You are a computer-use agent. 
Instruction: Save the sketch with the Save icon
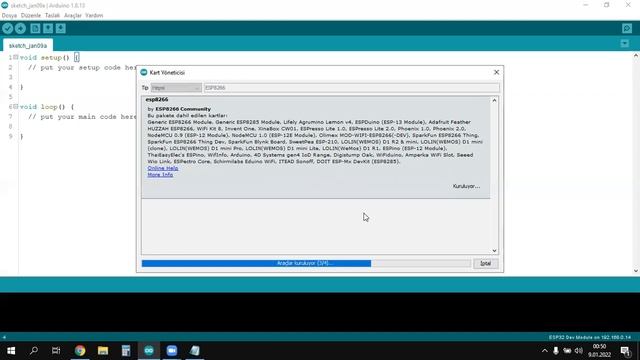(x=60, y=29)
